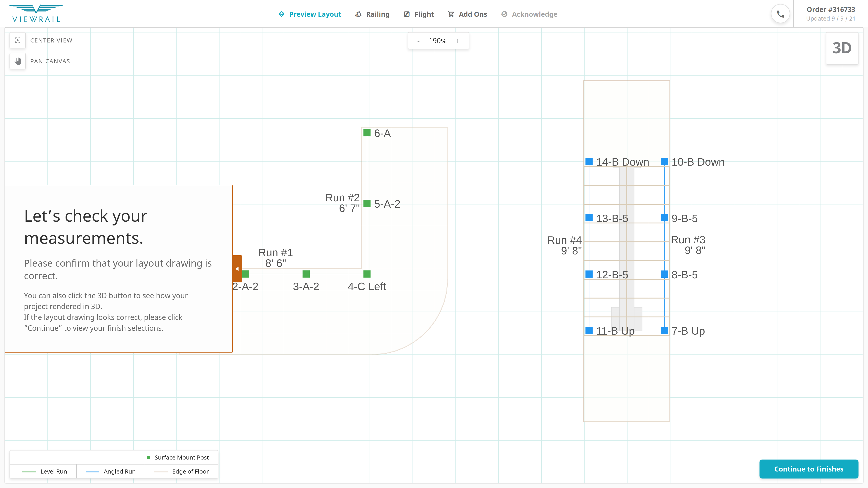Select the blue 14-B Down post
Image resolution: width=868 pixels, height=488 pixels.
589,161
